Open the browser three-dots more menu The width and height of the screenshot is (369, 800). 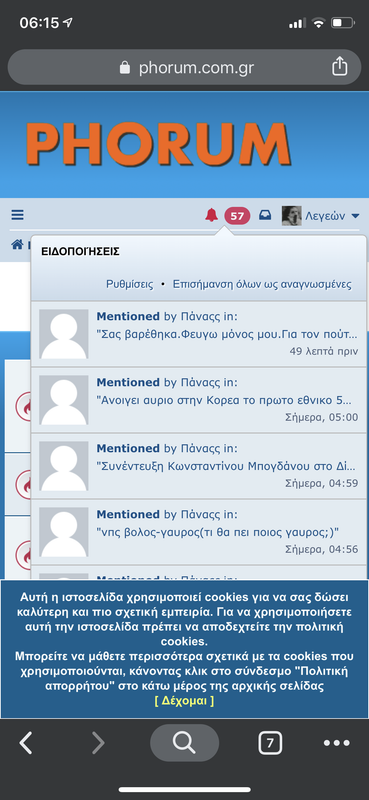pos(337,743)
